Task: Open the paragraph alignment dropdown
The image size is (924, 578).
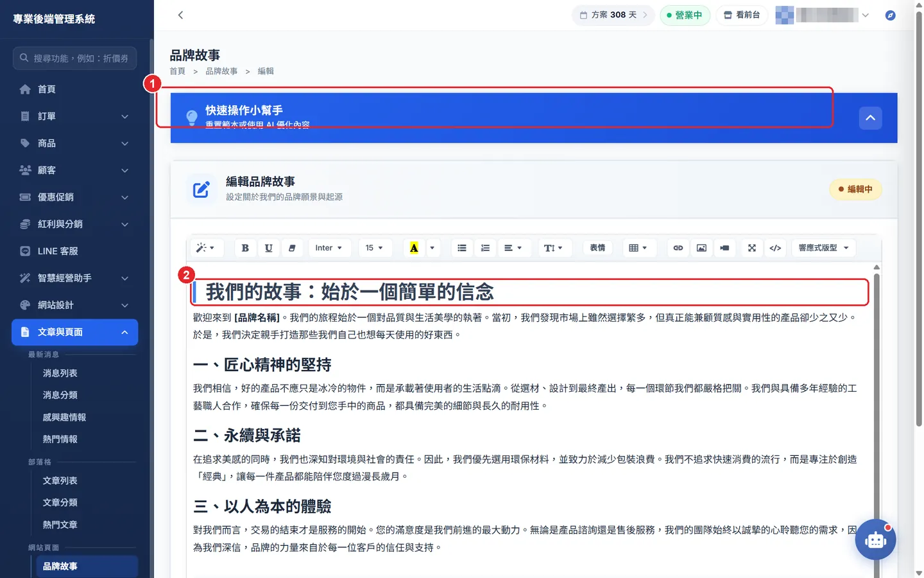Action: 513,248
